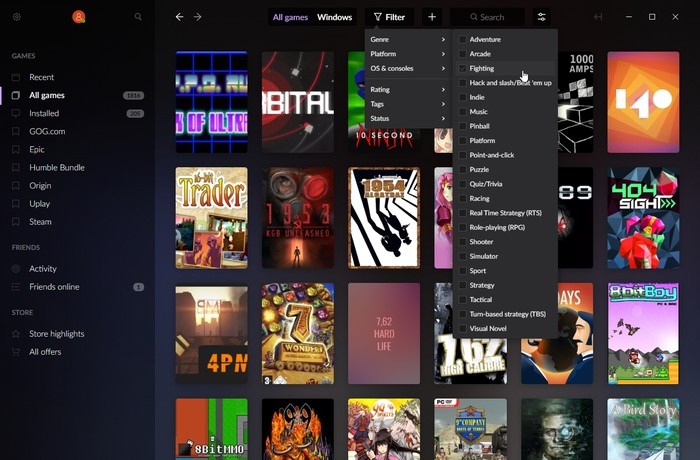
Task: Click the Store highlights star icon
Action: coord(16,334)
